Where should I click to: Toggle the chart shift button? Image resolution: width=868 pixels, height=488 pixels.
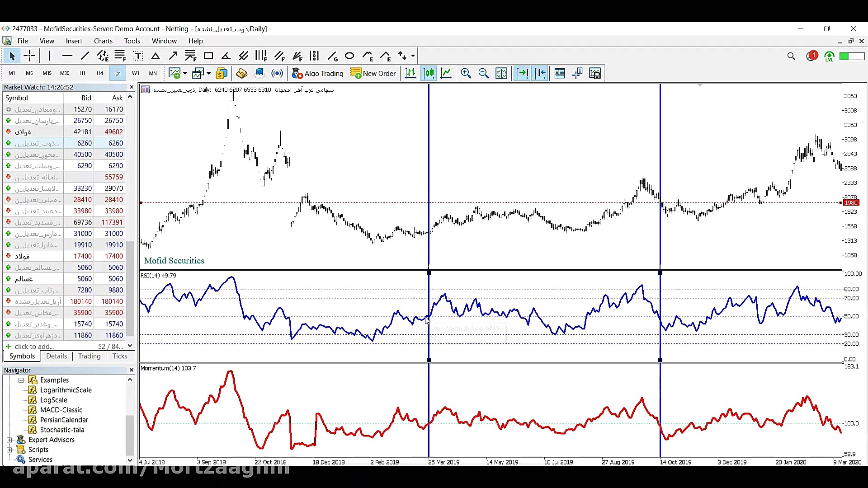(540, 73)
